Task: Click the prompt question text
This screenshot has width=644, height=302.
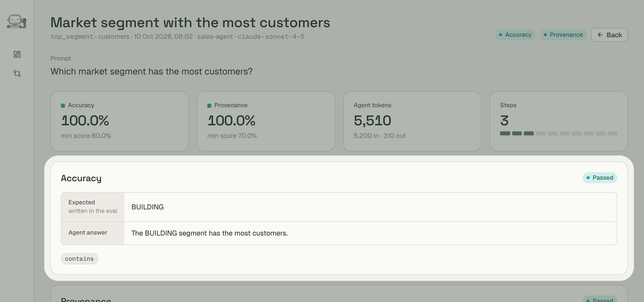Action: [151, 71]
